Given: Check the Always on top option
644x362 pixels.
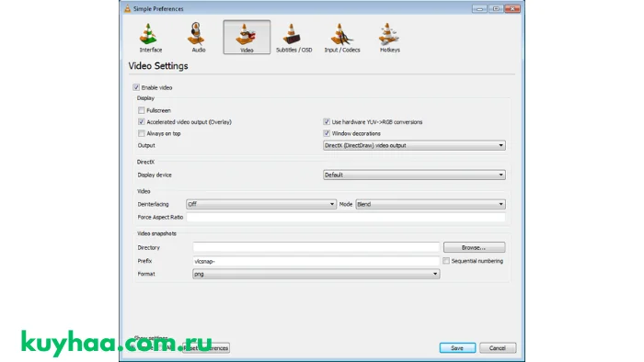Looking at the screenshot, I should click(142, 133).
